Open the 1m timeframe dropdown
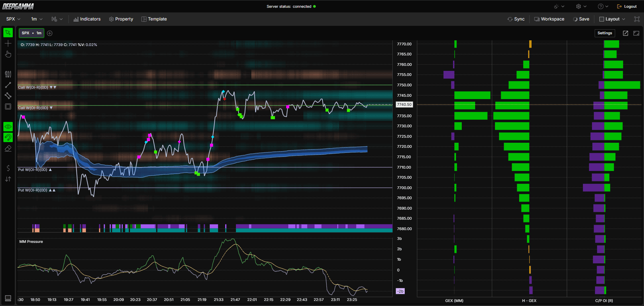The image size is (644, 306). 37,19
